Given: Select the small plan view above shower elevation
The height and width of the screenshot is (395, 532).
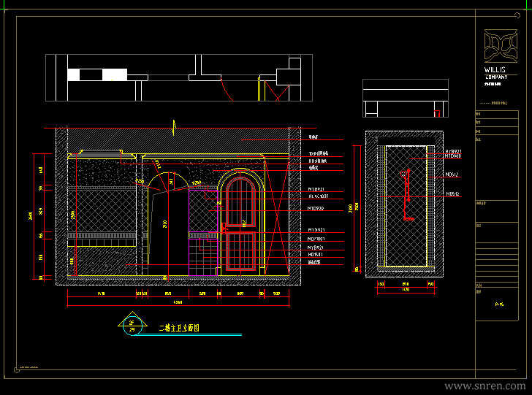Looking at the screenshot, I should (406, 98).
